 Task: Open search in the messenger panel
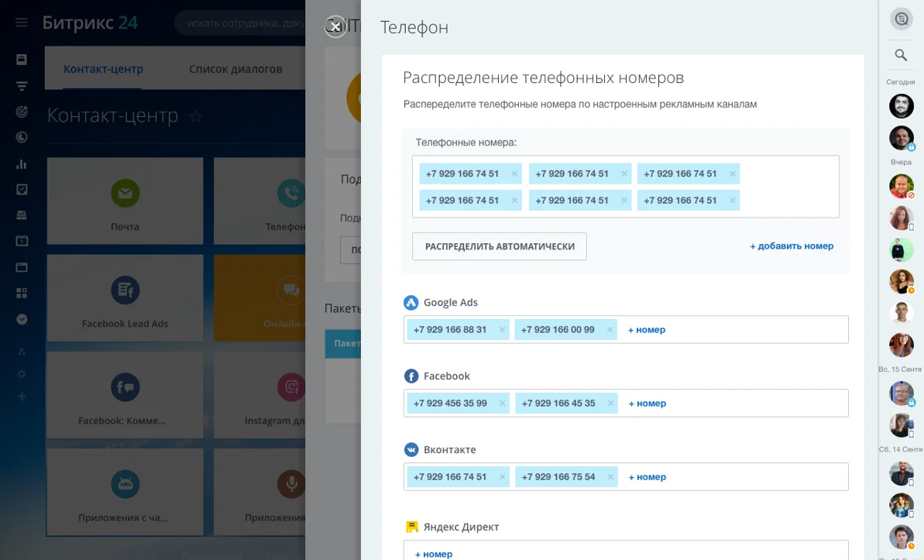pyautogui.click(x=901, y=55)
